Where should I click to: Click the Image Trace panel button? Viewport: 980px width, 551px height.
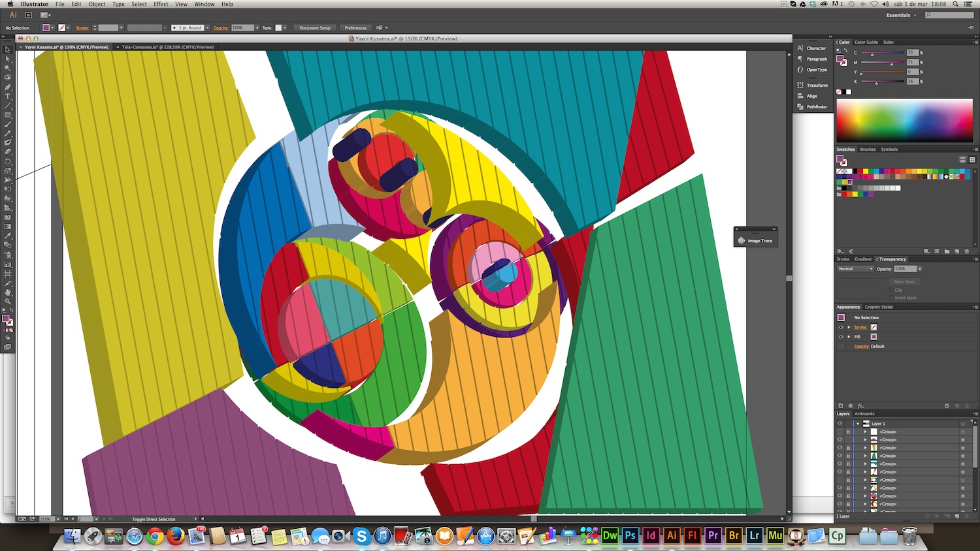[755, 241]
